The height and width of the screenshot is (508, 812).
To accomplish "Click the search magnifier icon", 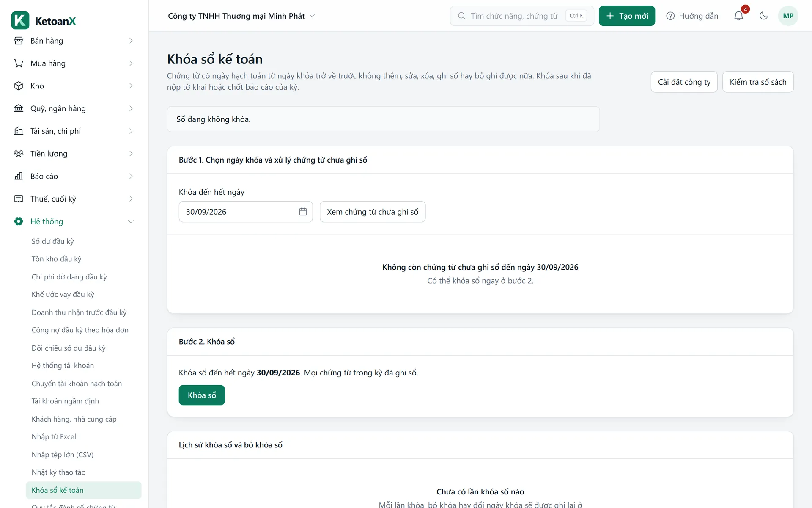I will click(x=462, y=16).
